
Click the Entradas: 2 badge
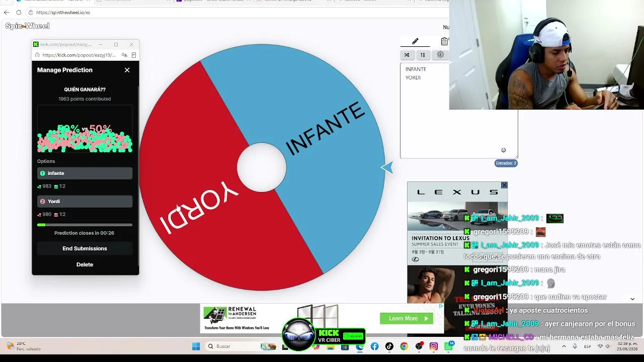coord(506,163)
